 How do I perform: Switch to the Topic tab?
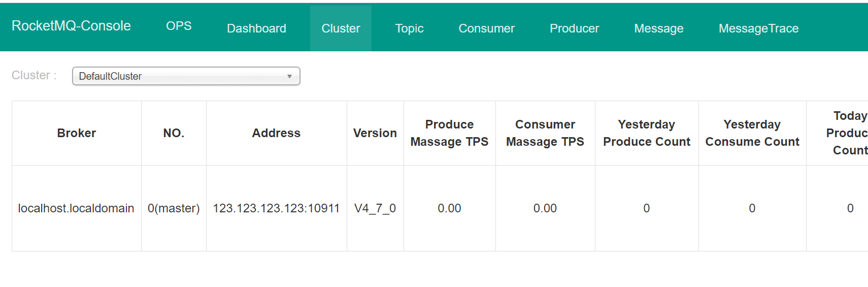pyautogui.click(x=409, y=28)
